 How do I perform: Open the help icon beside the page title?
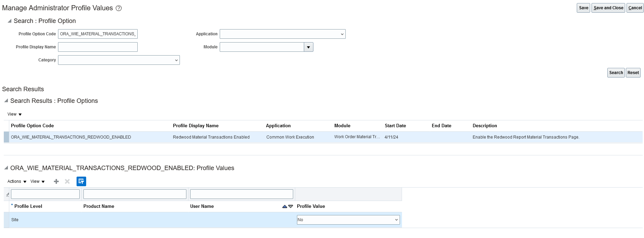[119, 8]
